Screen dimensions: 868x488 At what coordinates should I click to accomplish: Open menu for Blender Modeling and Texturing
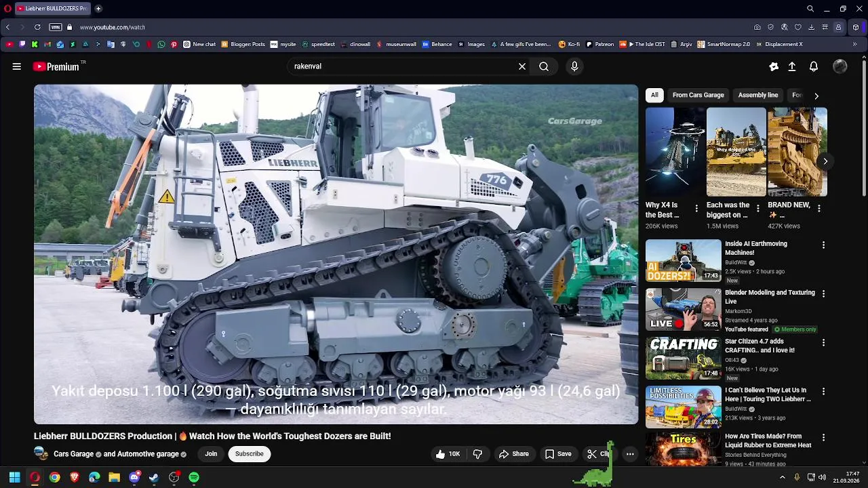823,293
